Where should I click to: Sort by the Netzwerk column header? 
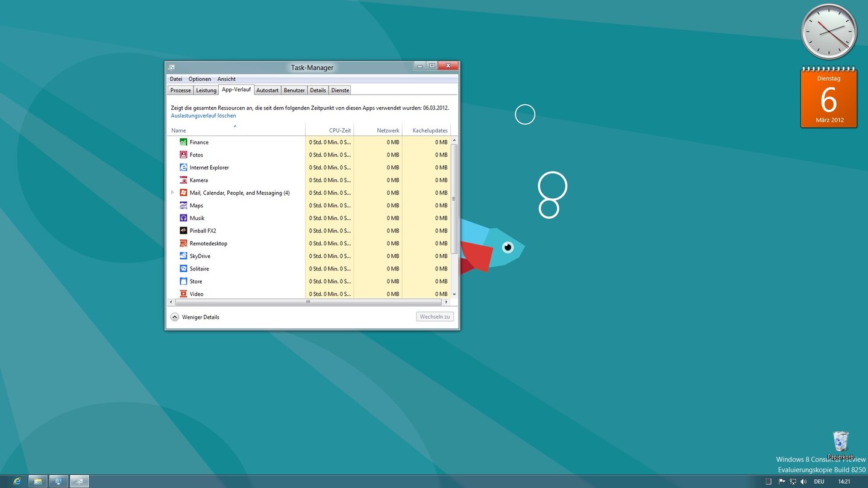coord(378,130)
